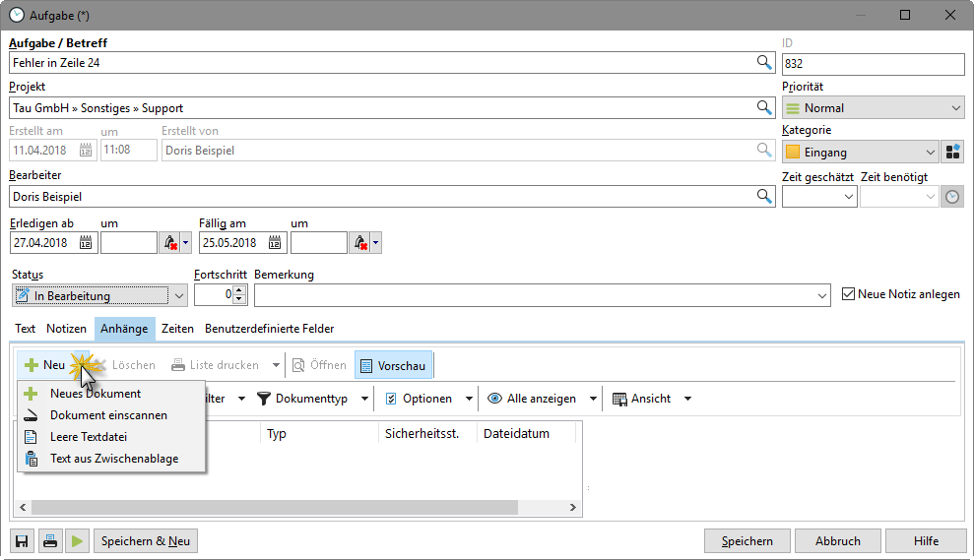Click the category manager icon beside Eingang
The image size is (974, 560).
pos(953,152)
